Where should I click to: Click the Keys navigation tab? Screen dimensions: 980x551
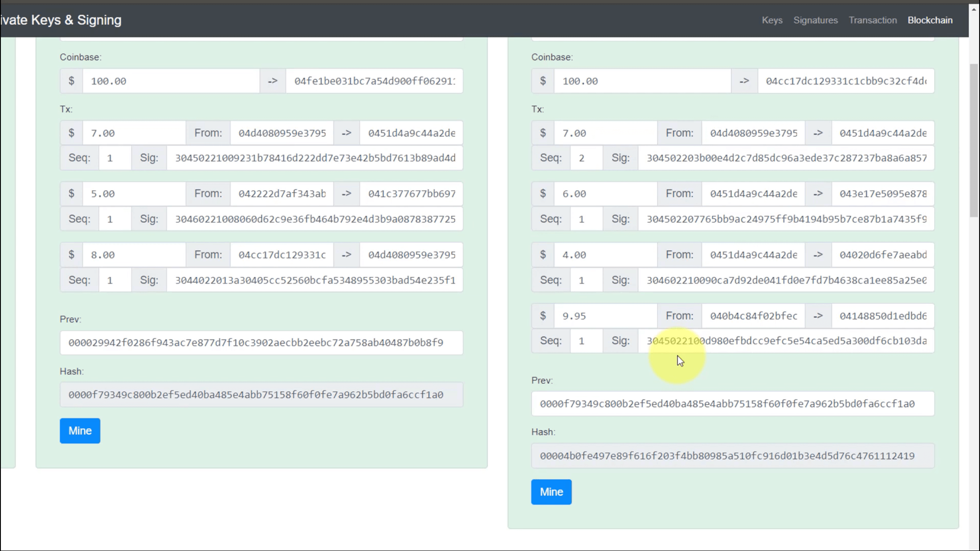pos(772,19)
